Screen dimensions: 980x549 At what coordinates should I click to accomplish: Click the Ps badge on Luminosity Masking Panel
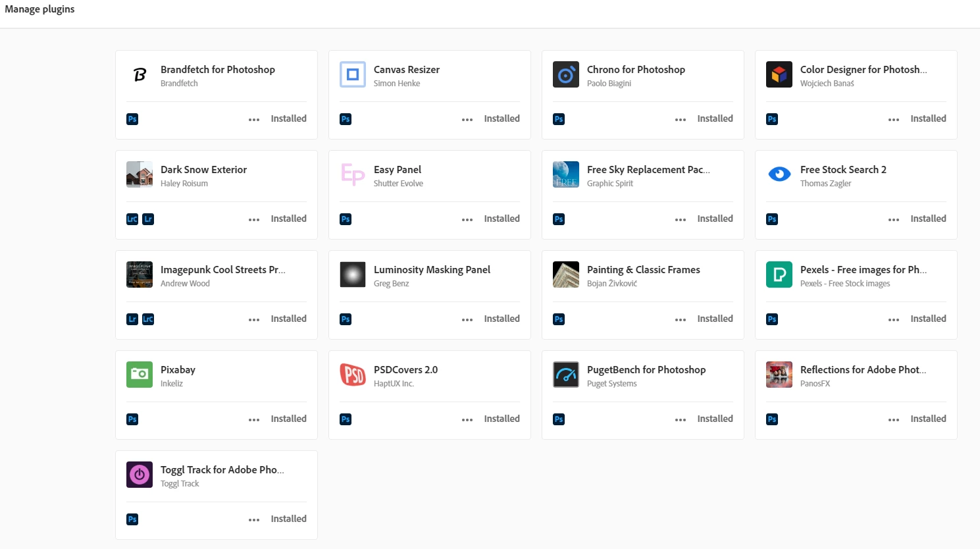click(x=346, y=319)
